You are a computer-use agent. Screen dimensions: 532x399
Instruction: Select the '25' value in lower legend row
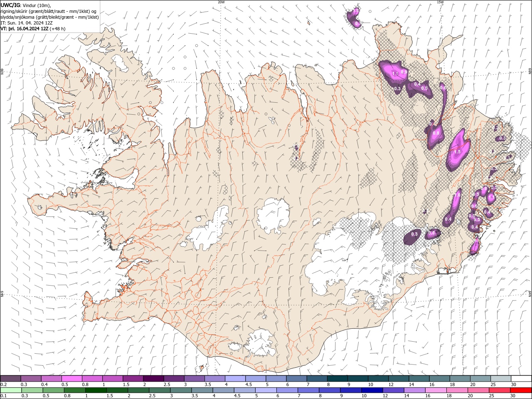pos(492,396)
